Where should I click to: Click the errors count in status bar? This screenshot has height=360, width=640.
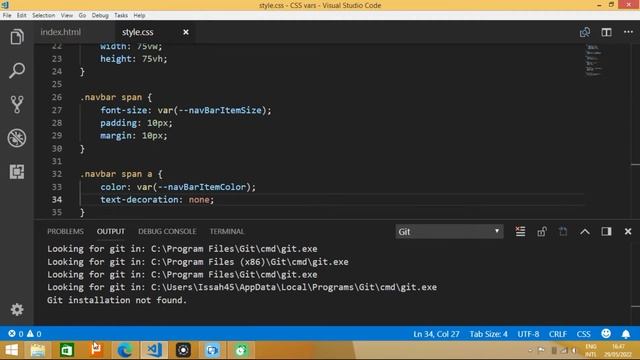16,333
